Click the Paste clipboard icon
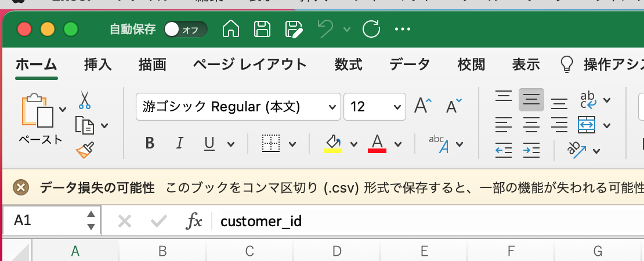Viewport: 644px width, 261px height. pyautogui.click(x=38, y=110)
